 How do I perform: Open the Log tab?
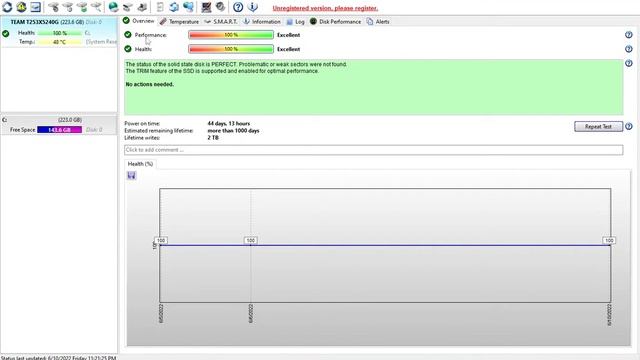tap(296, 22)
